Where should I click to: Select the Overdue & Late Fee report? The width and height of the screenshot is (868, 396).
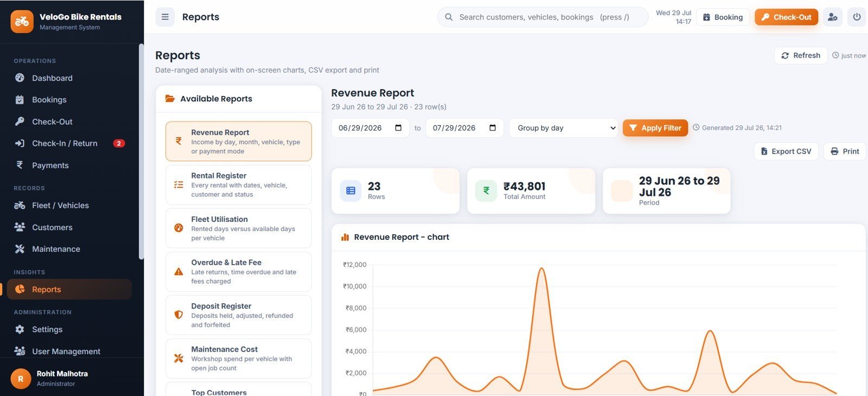[239, 271]
